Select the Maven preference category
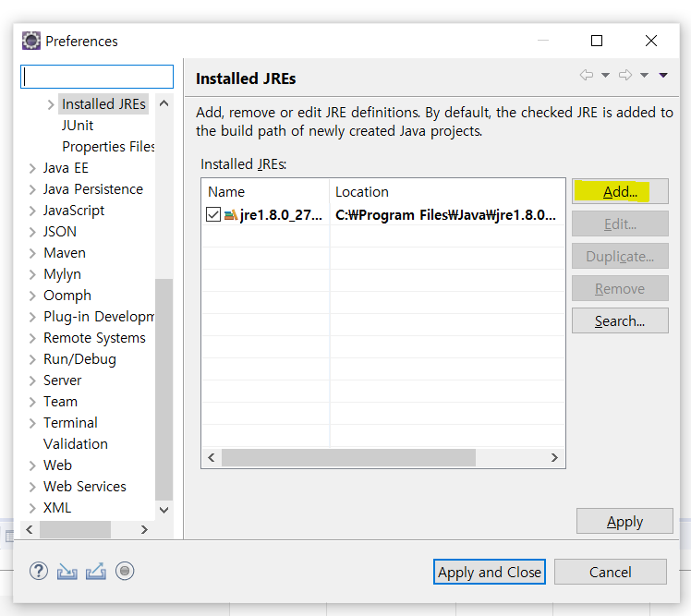The image size is (691, 616). (65, 253)
